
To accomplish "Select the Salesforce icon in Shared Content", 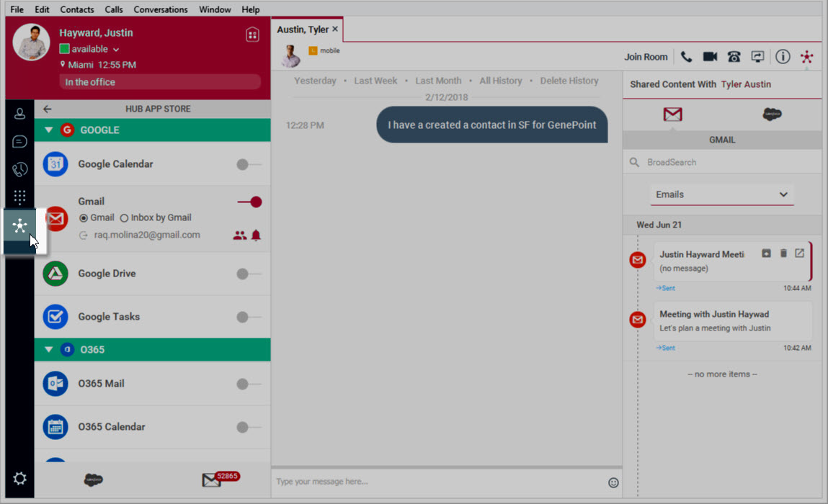I will click(772, 114).
